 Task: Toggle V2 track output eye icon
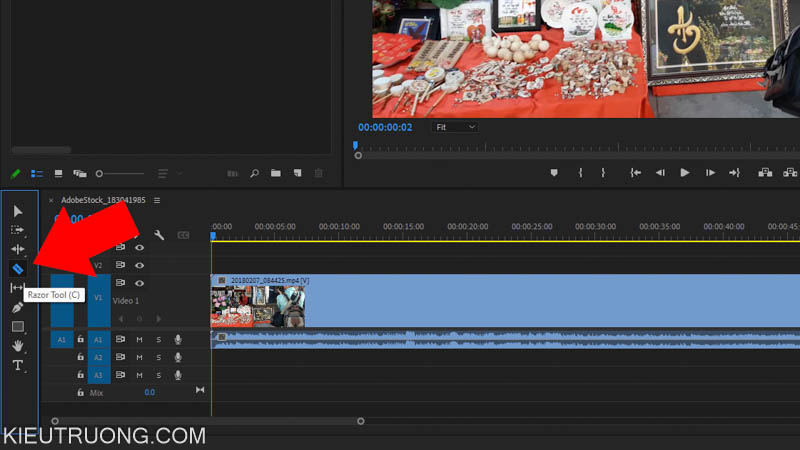coord(139,265)
